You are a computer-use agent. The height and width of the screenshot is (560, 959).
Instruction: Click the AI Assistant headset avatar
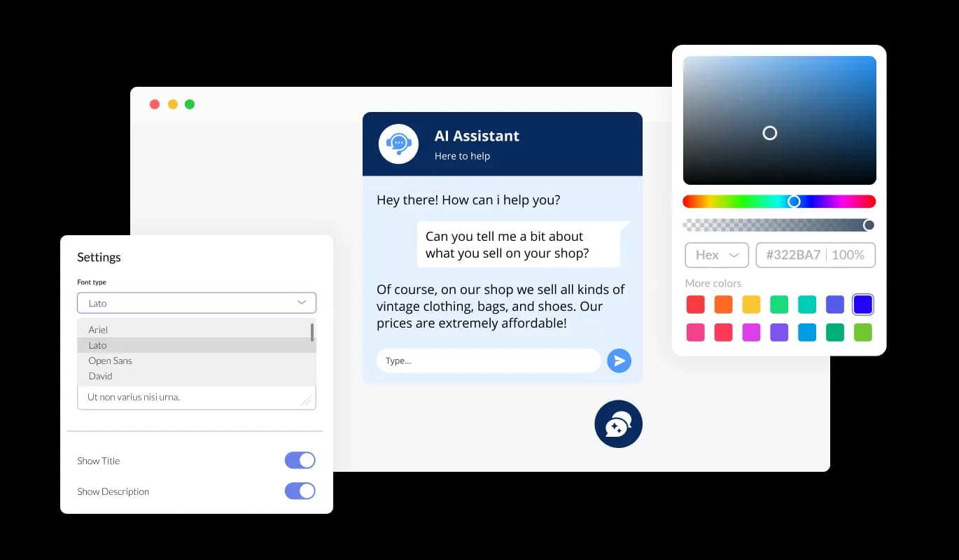click(398, 143)
